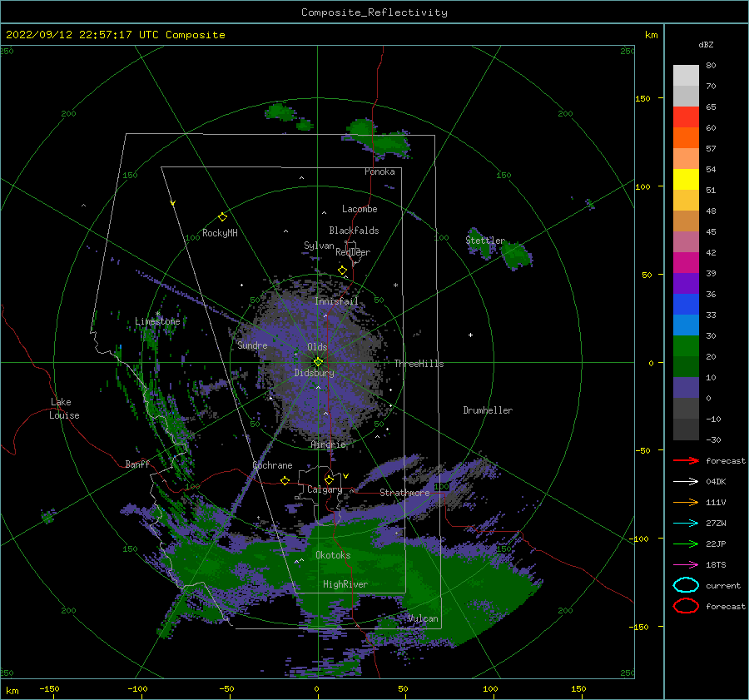This screenshot has height=700, width=749.
Task: Click the red forecast arrow legend icon
Action: [x=686, y=460]
